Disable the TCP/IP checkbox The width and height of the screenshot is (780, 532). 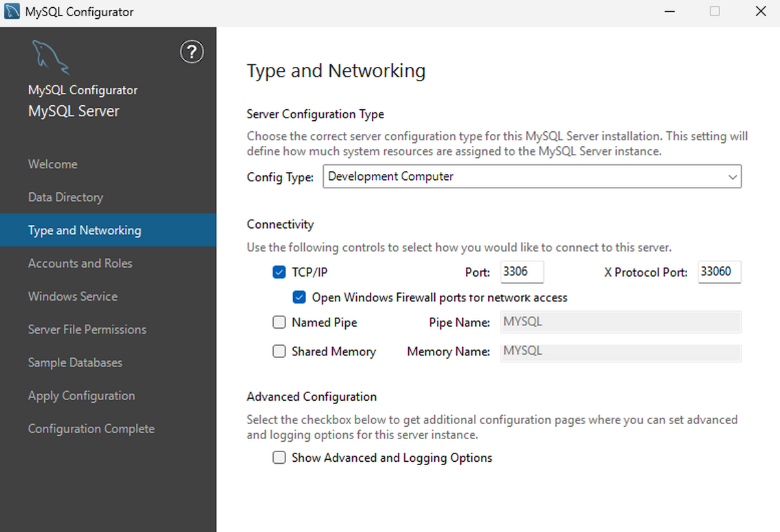coord(279,272)
